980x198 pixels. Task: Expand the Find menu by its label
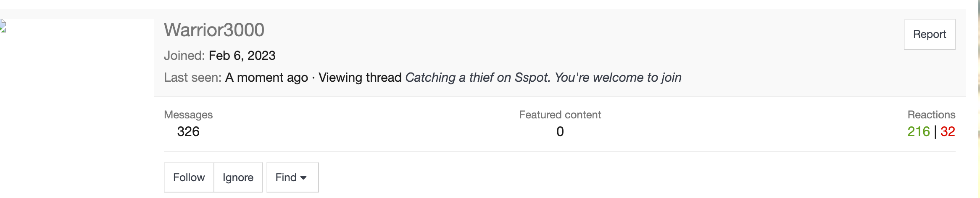coord(286,177)
